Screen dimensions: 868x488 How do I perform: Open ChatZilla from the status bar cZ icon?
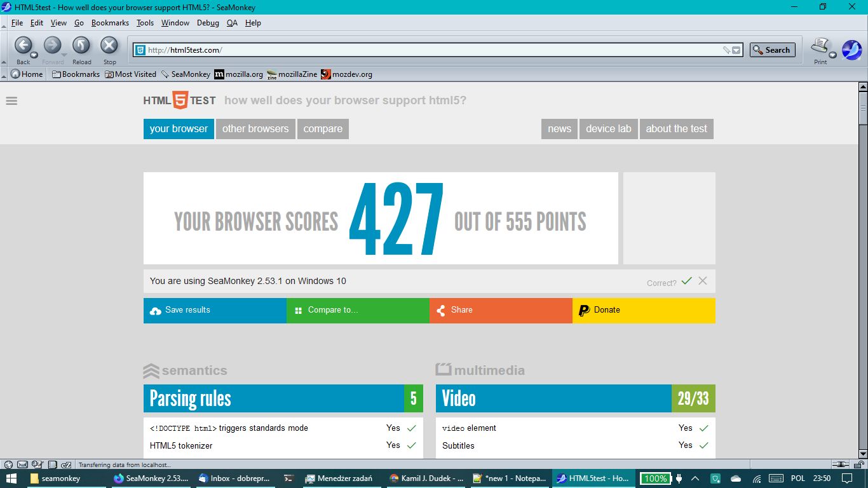point(67,464)
